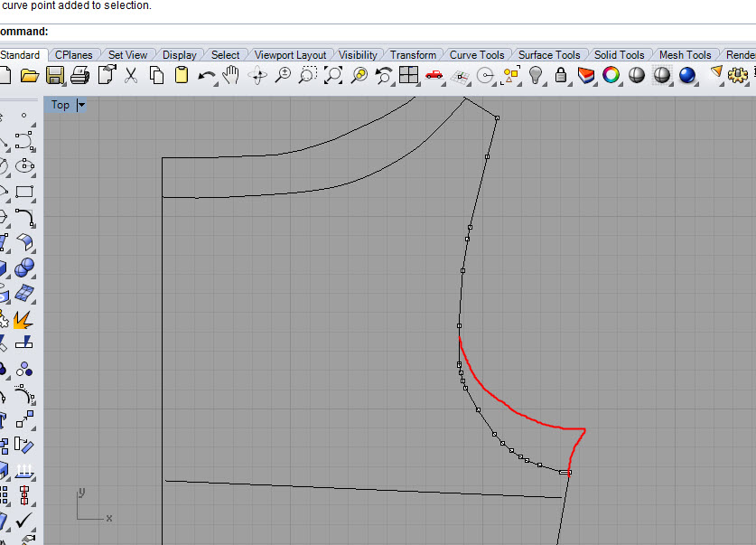Screen dimensions: 756x545
Task: Click the Top viewport title label
Action: (x=61, y=105)
